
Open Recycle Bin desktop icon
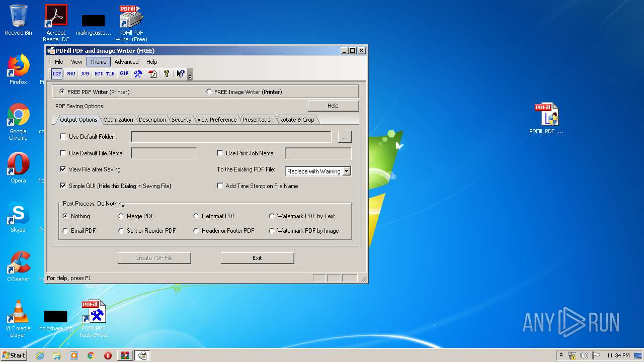(x=18, y=20)
